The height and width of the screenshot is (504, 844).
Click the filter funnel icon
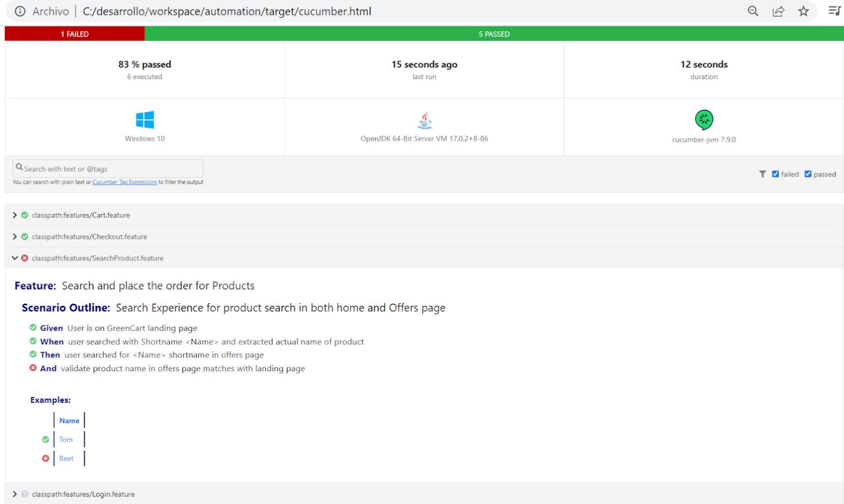click(x=763, y=174)
